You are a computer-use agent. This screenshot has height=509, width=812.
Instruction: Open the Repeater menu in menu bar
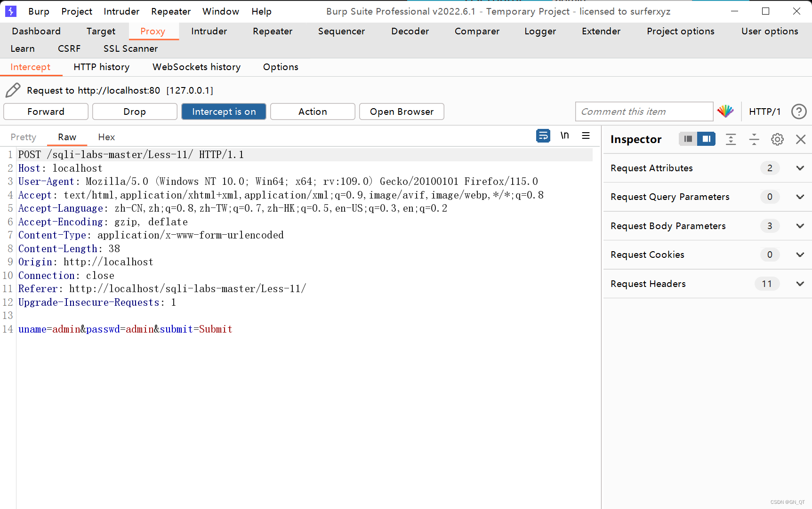tap(171, 11)
